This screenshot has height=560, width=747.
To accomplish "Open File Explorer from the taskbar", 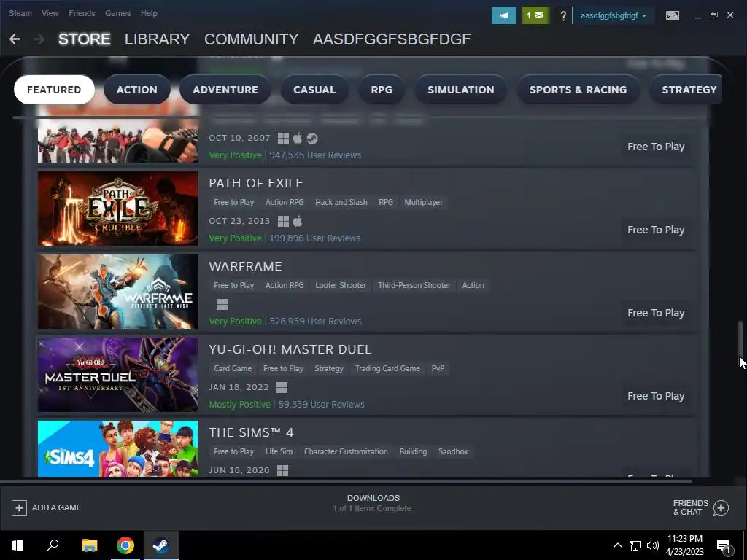I will click(x=89, y=545).
